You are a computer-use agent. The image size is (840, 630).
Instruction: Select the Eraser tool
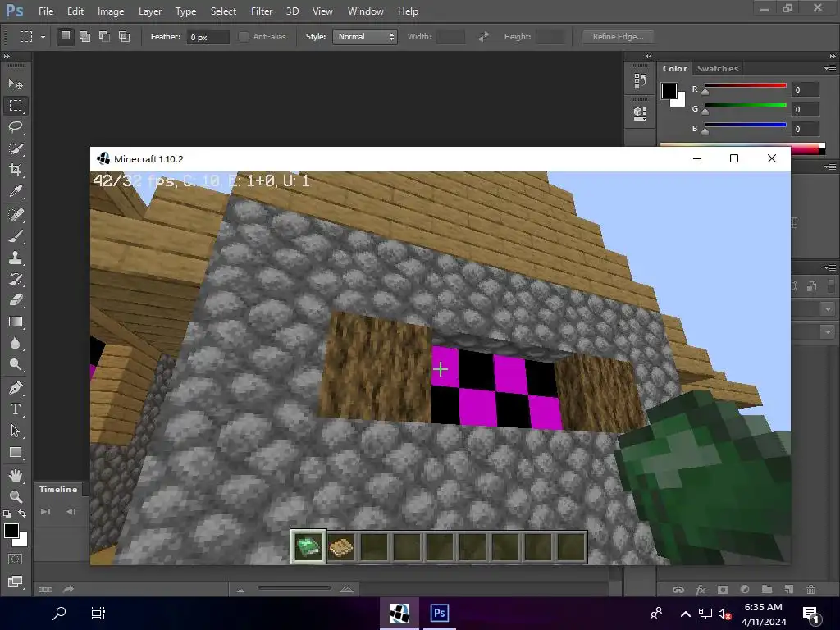tap(16, 300)
